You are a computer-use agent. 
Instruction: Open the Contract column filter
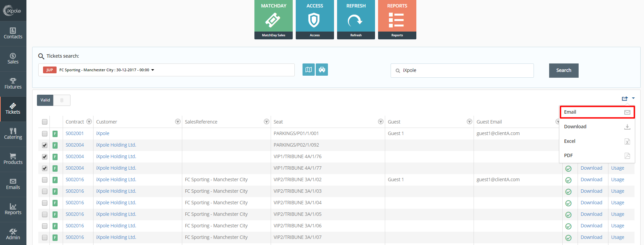tap(89, 121)
